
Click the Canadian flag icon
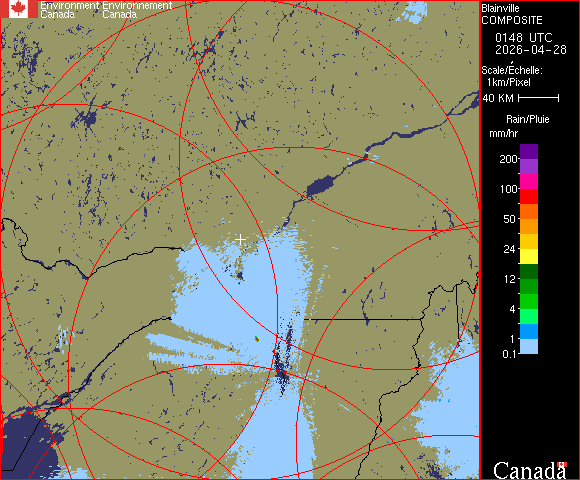pos(18,9)
